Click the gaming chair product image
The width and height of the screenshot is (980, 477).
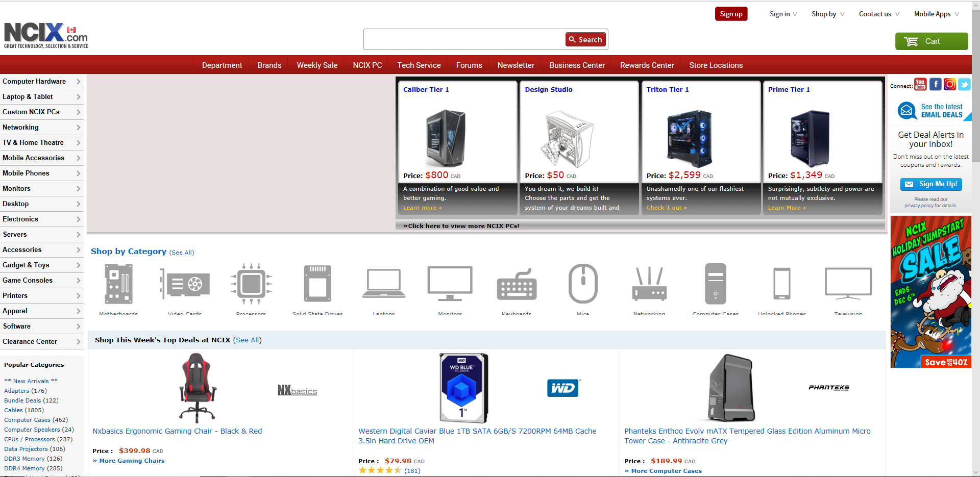coord(198,388)
